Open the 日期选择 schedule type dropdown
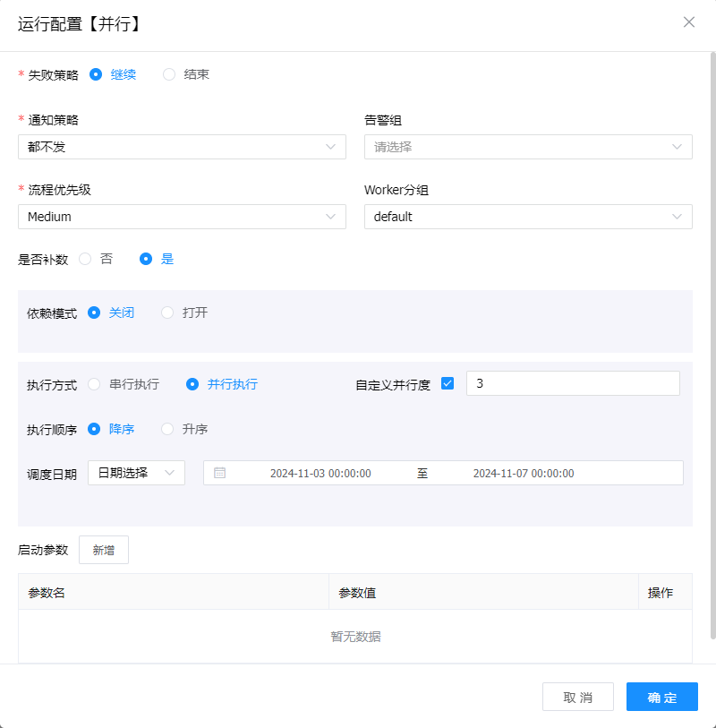 136,473
